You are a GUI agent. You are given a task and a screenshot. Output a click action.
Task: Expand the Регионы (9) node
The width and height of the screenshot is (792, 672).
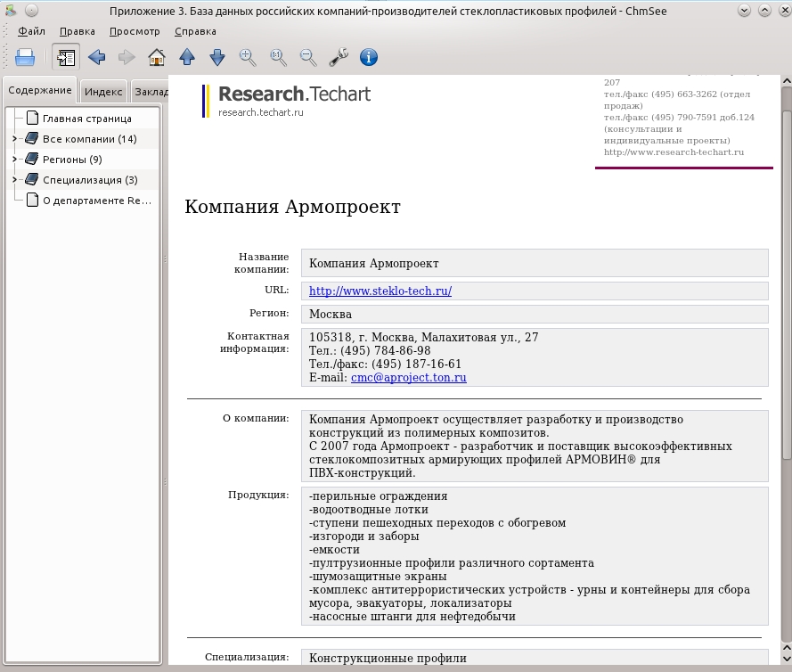coord(14,160)
